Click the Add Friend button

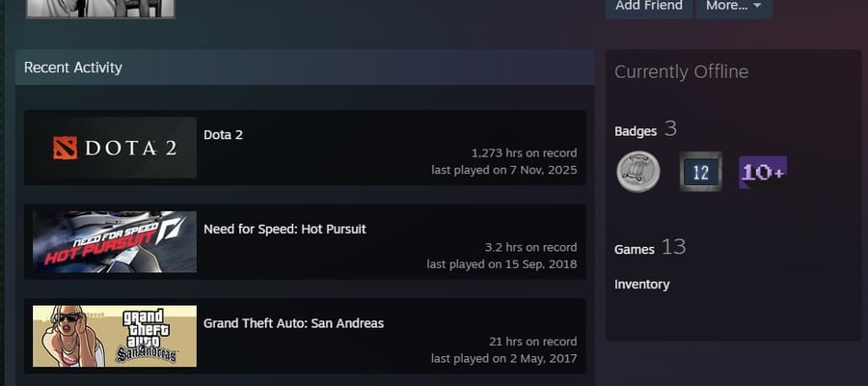pos(649,7)
